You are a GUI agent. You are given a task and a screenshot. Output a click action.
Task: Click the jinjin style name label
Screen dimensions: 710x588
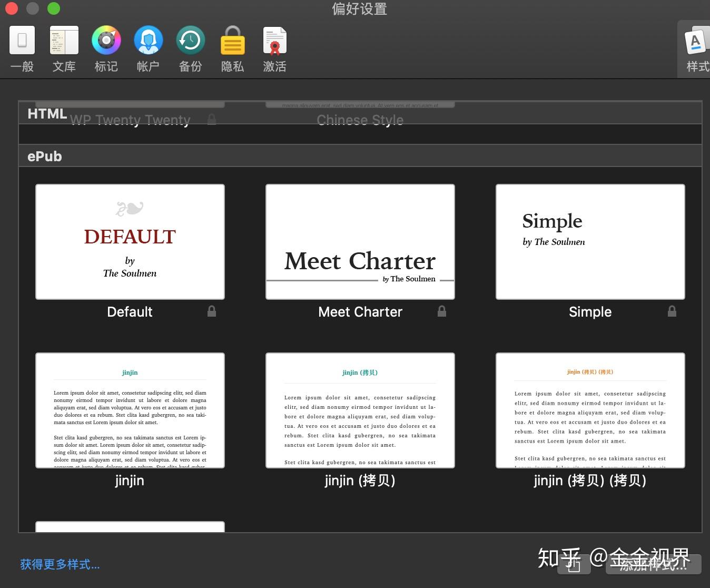tap(130, 481)
